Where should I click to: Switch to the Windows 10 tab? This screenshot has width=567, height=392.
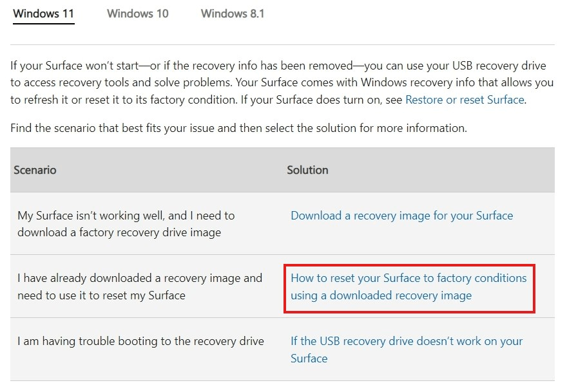[x=138, y=14]
